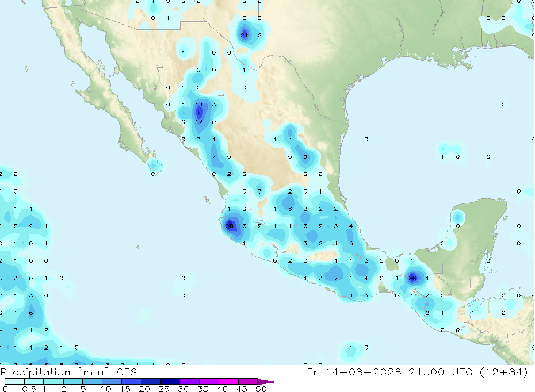Click the "(12+84)" forecast run text

point(504,372)
